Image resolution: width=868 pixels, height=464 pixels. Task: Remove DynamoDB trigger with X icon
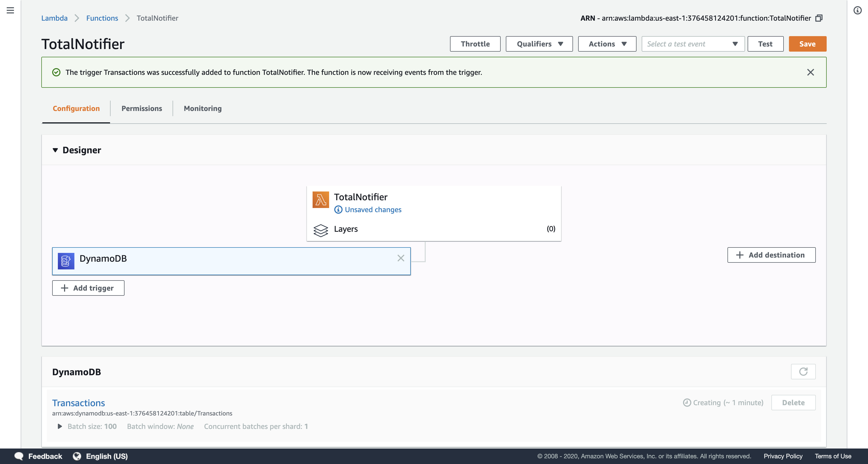(x=400, y=258)
